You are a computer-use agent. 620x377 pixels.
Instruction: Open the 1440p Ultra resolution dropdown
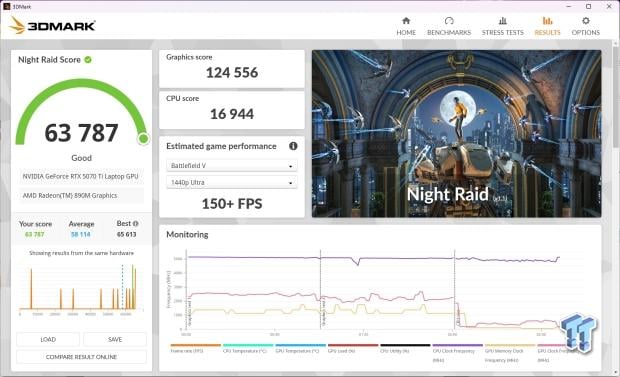pyautogui.click(x=232, y=182)
